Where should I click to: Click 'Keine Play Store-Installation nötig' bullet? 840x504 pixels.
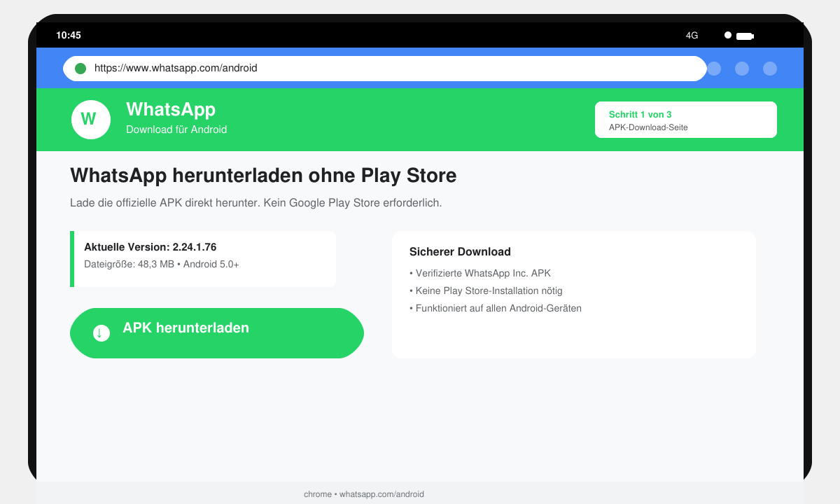coord(486,290)
